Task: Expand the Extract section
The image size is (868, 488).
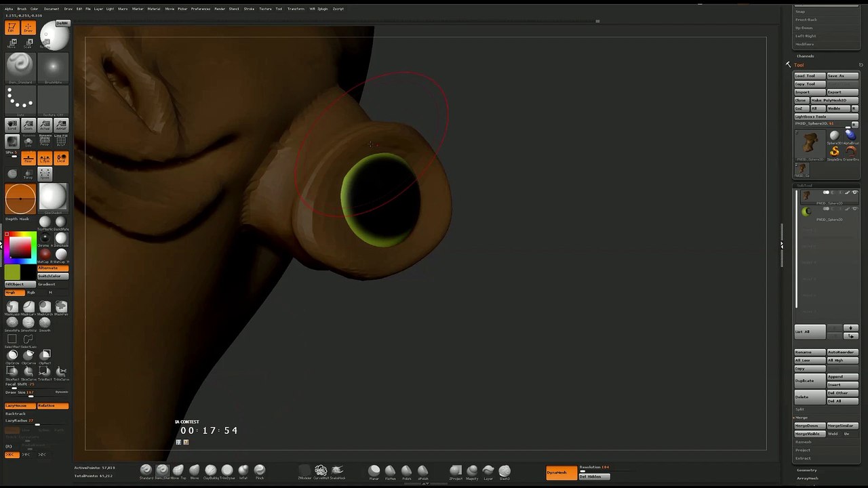Action: [x=803, y=458]
